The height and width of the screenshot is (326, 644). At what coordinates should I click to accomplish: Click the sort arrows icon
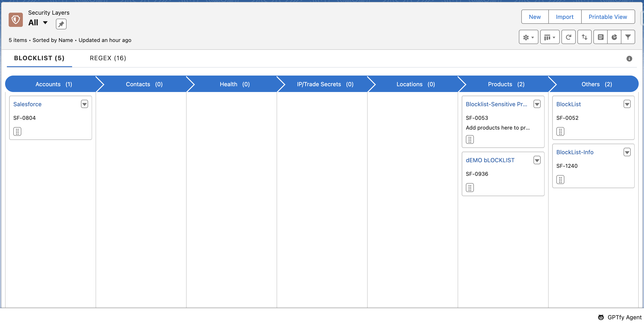(584, 37)
